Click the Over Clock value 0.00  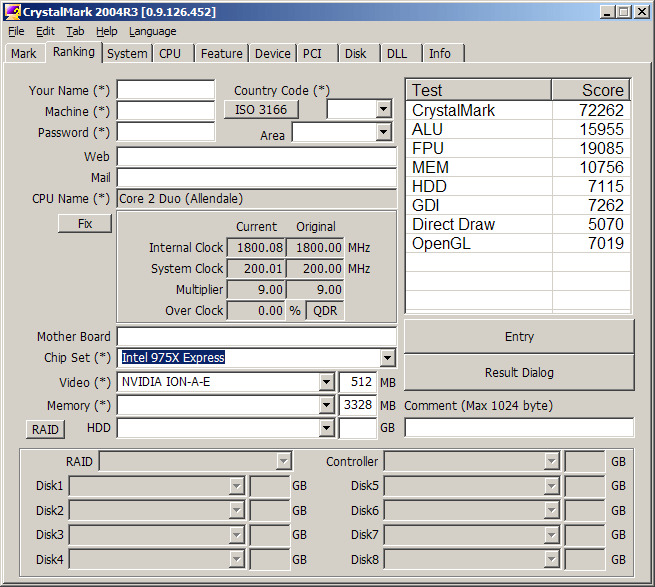click(256, 310)
